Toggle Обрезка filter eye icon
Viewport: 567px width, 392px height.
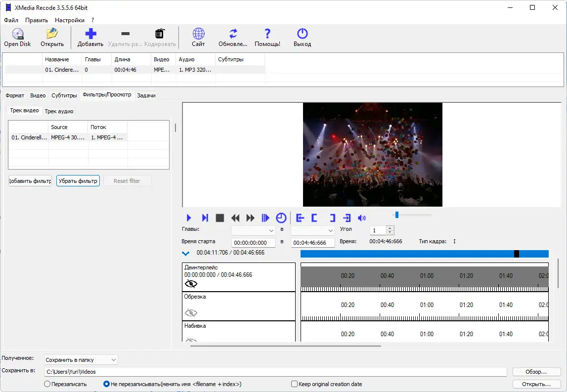coord(191,313)
